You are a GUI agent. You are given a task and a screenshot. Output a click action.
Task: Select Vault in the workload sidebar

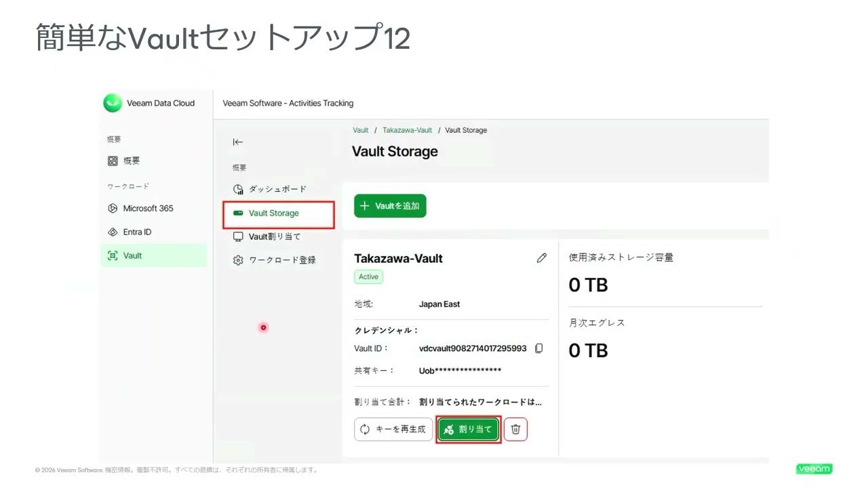coord(153,256)
